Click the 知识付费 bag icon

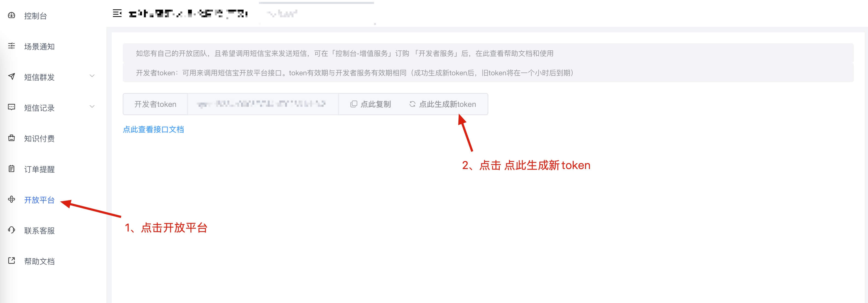[x=12, y=138]
